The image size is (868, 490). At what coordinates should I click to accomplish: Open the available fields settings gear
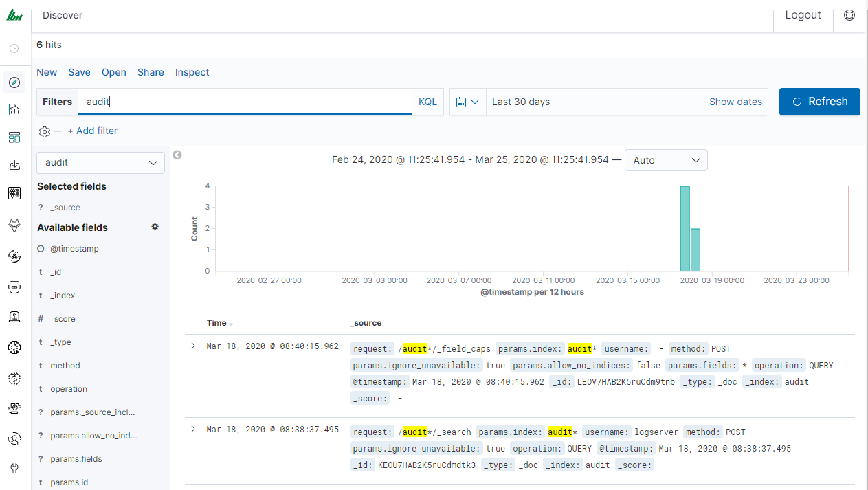pyautogui.click(x=155, y=227)
